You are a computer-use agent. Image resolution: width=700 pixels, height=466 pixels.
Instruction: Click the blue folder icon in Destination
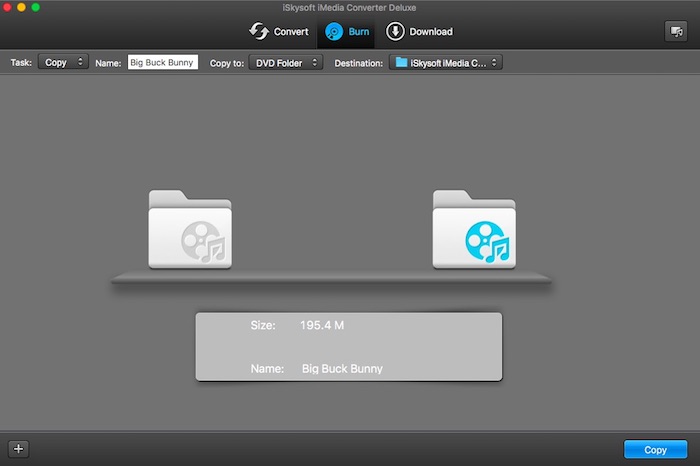tap(402, 62)
